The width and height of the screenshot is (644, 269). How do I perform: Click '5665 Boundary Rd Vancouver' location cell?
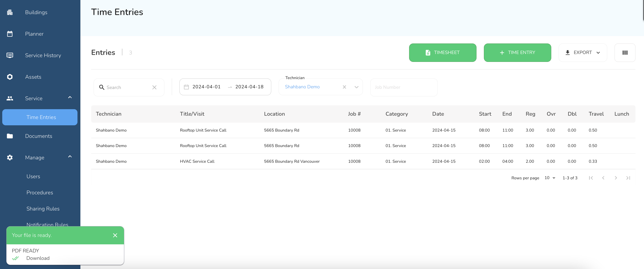coord(292,161)
